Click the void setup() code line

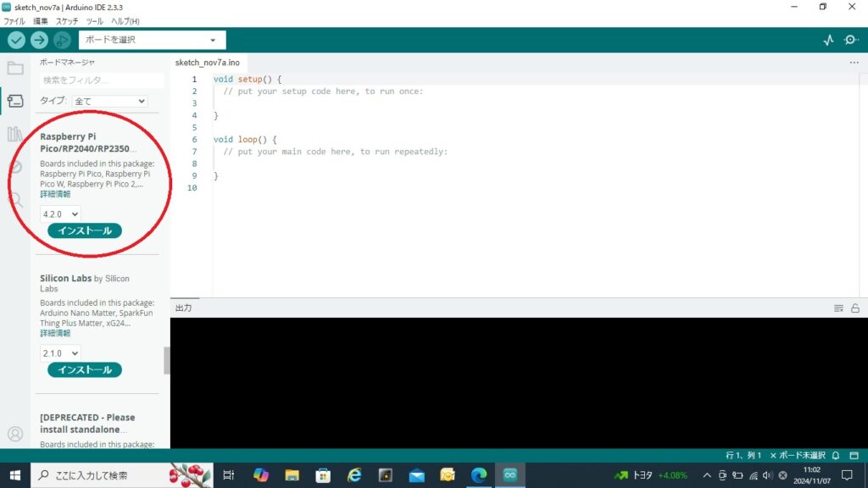248,79
